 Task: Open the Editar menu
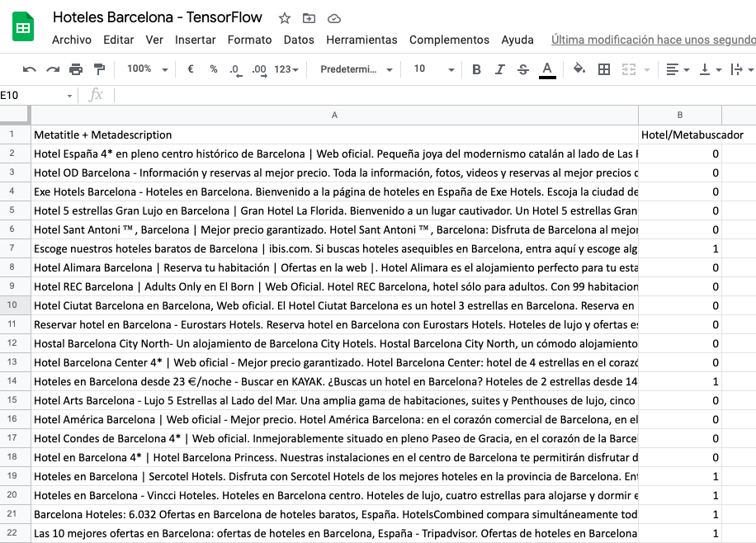118,40
